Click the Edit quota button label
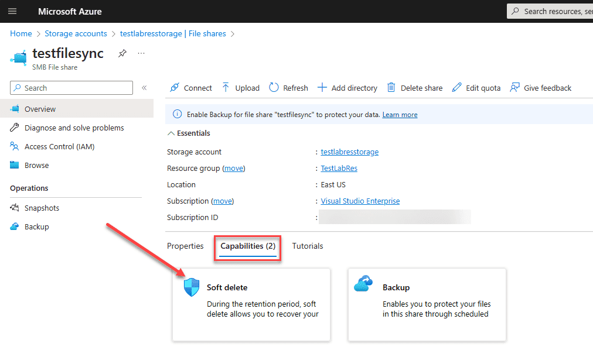This screenshot has width=593, height=364. tap(483, 88)
